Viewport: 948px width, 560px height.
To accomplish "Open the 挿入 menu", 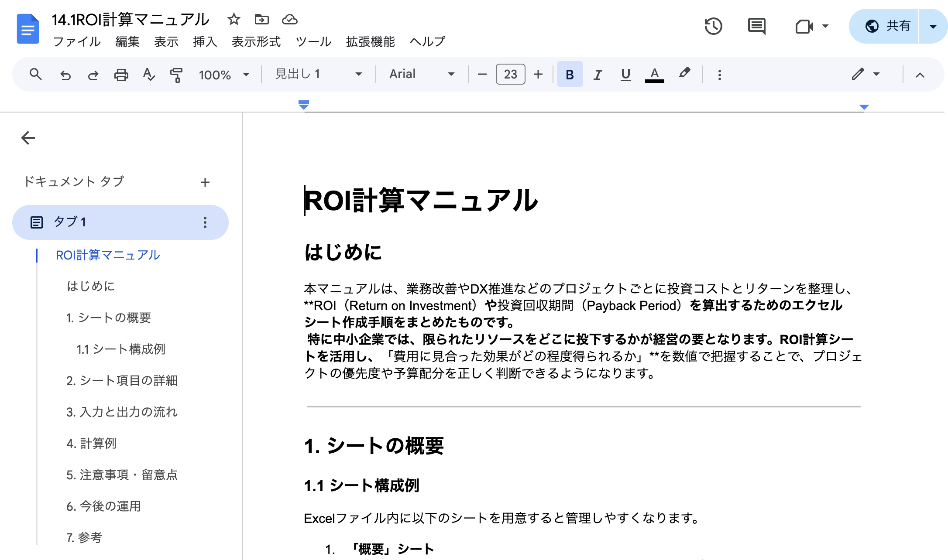I will [x=204, y=42].
